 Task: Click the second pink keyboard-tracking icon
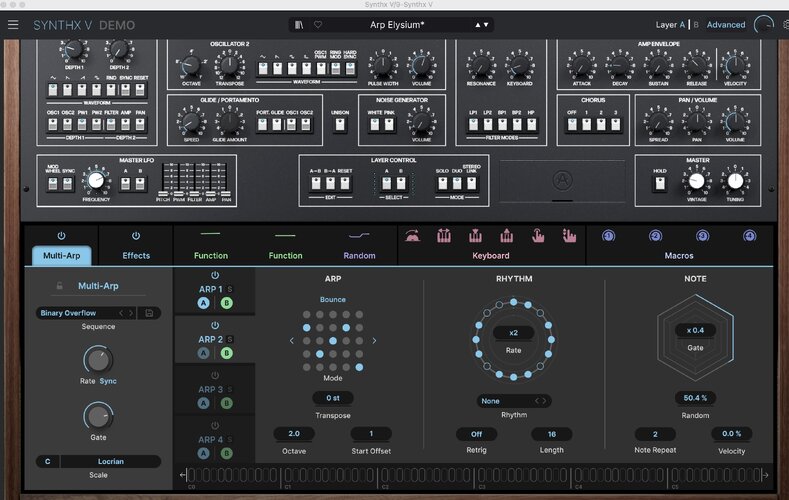click(x=444, y=235)
